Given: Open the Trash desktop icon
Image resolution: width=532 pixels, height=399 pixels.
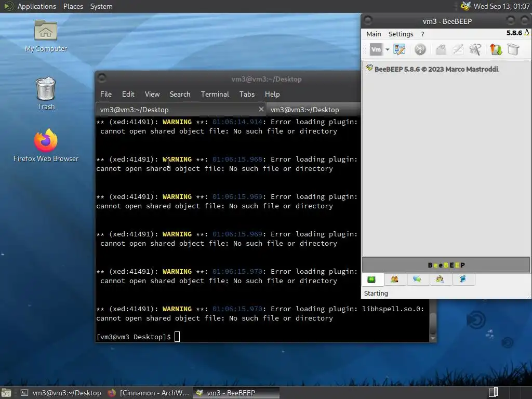Looking at the screenshot, I should pos(46,94).
